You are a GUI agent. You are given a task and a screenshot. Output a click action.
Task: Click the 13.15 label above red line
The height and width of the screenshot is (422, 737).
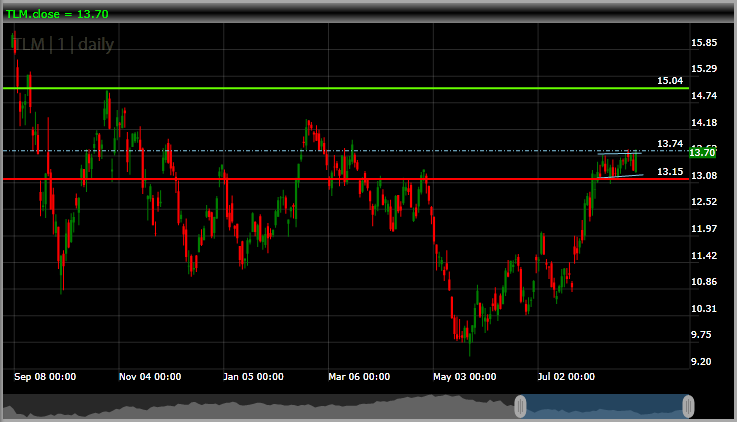click(669, 172)
